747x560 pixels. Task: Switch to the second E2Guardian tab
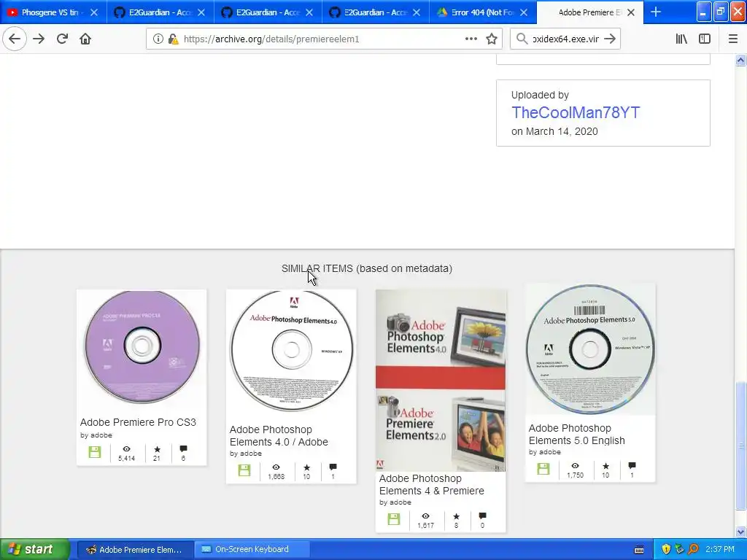tap(268, 12)
